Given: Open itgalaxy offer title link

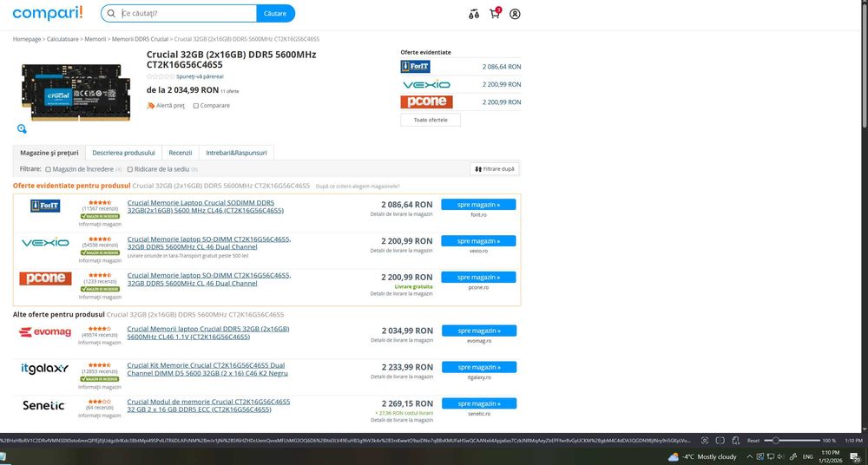Looking at the screenshot, I should [207, 370].
